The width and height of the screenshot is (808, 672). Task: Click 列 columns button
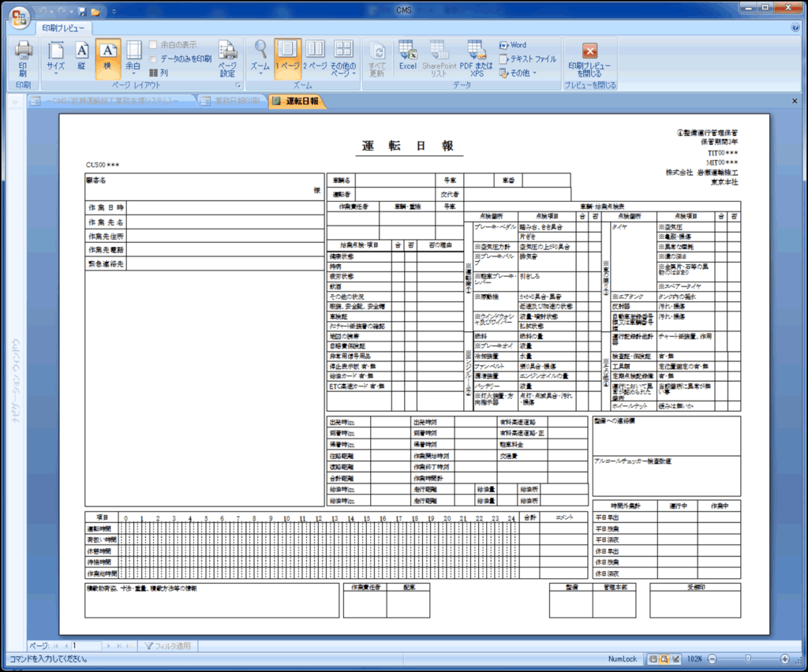(159, 72)
